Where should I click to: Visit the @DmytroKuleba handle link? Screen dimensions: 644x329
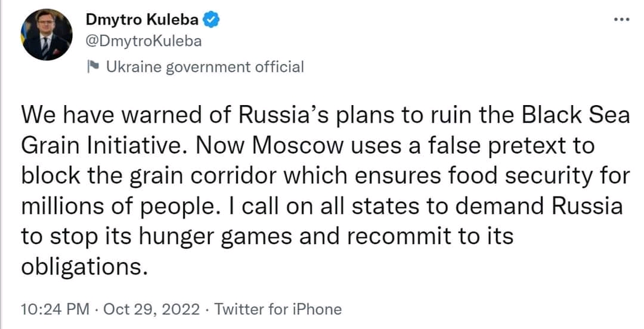tap(144, 42)
